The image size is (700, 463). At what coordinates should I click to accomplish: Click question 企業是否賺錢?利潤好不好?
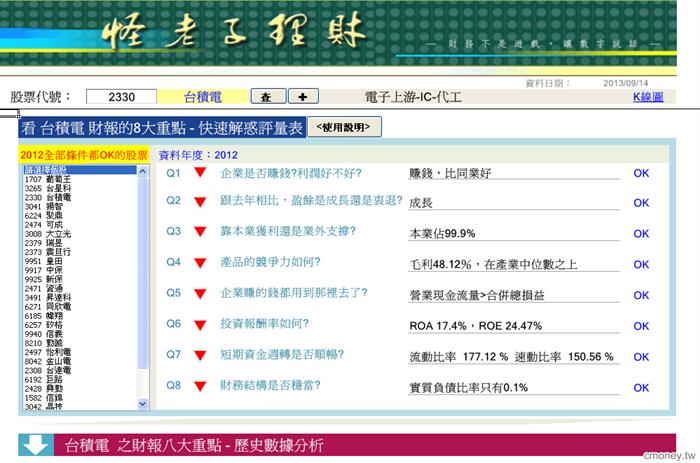[291, 173]
